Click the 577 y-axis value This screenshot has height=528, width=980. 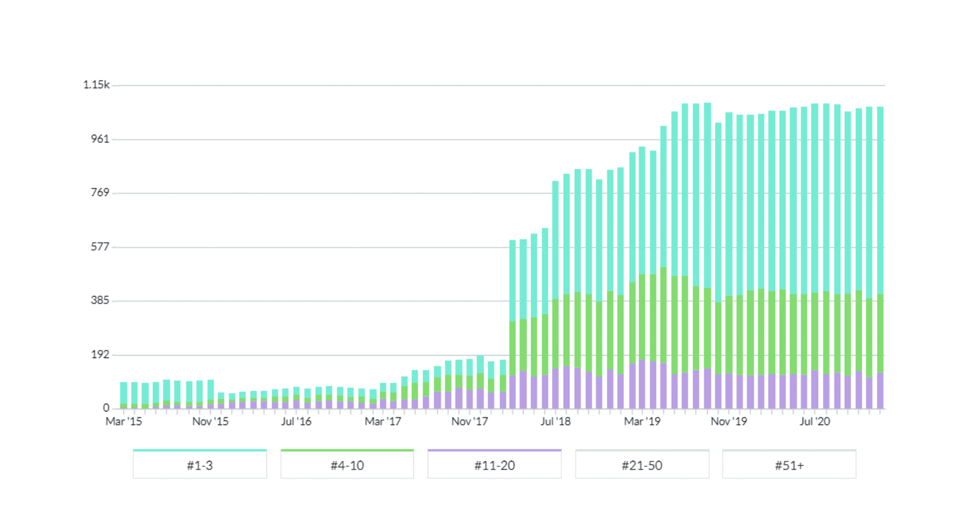pos(100,247)
